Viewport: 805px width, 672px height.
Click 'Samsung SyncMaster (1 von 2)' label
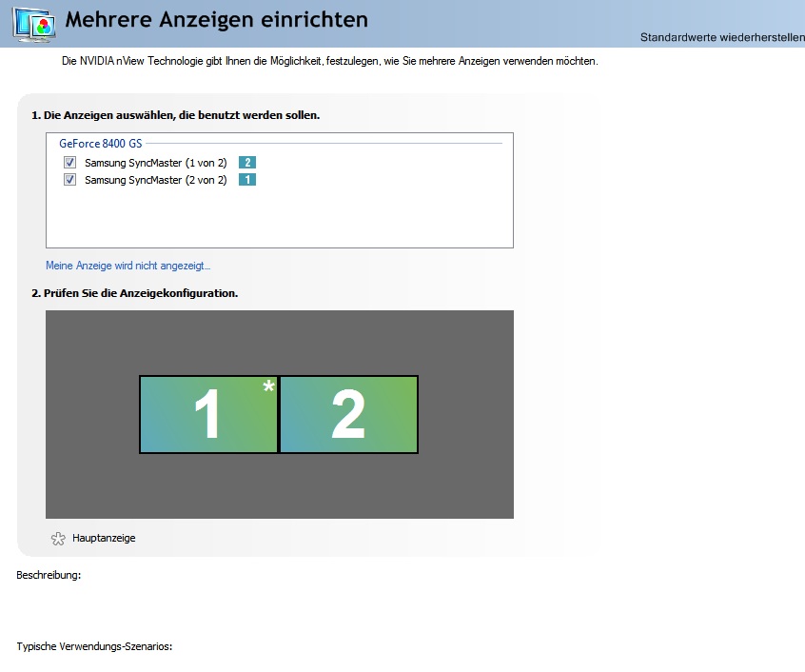point(155,163)
